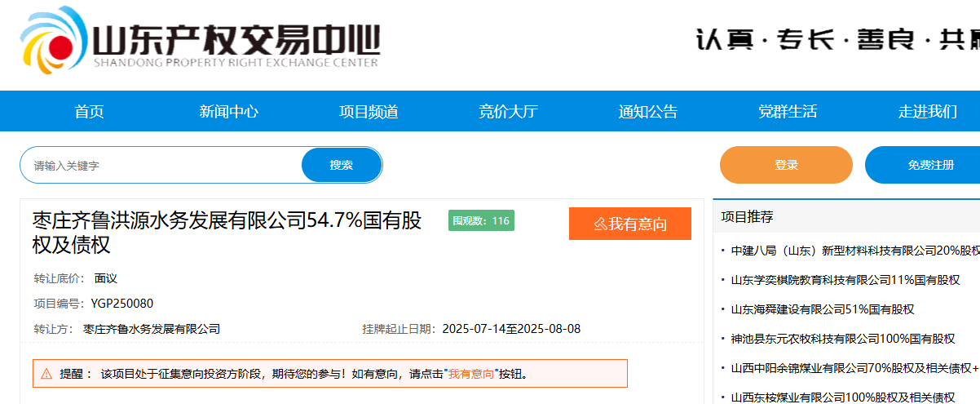The width and height of the screenshot is (980, 404).
Task: Open 走进我们 in the navigation bar
Action: click(928, 112)
